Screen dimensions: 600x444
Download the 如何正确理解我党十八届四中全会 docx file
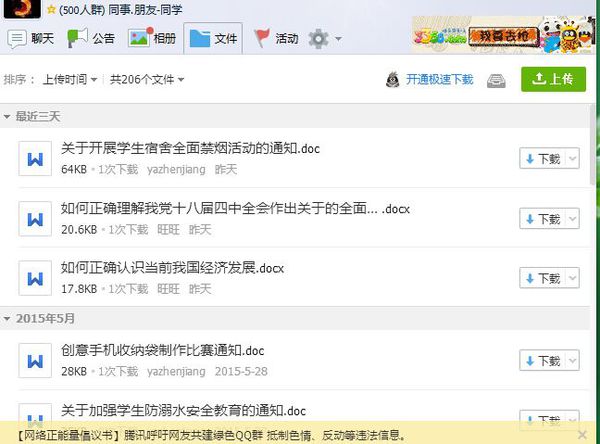click(x=543, y=219)
